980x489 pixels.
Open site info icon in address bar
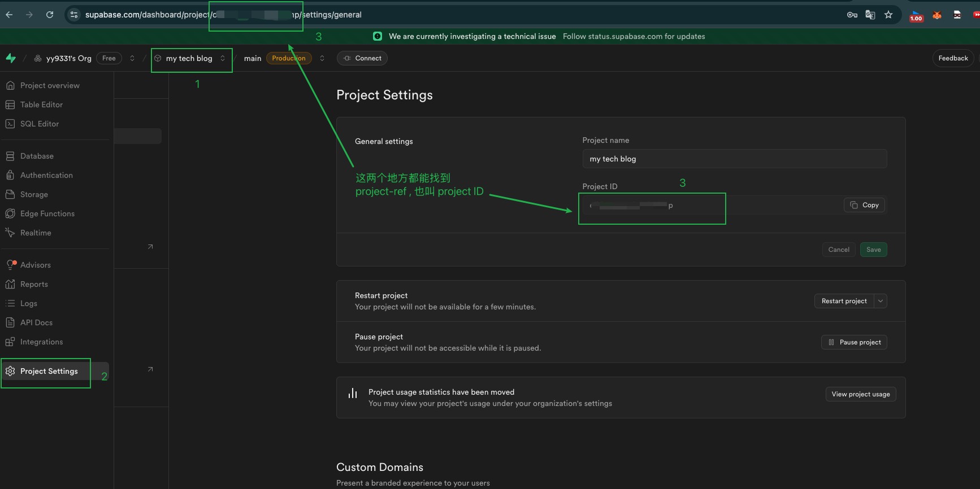click(74, 15)
